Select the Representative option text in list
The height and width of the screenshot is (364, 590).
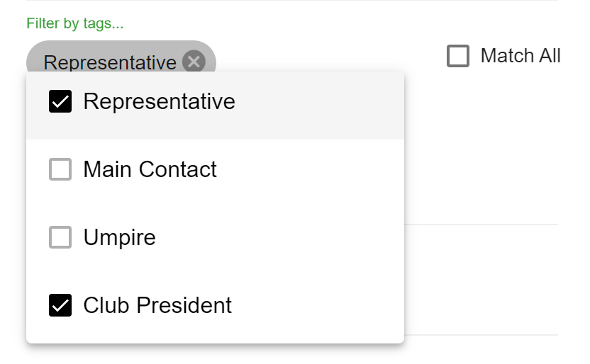(x=159, y=101)
